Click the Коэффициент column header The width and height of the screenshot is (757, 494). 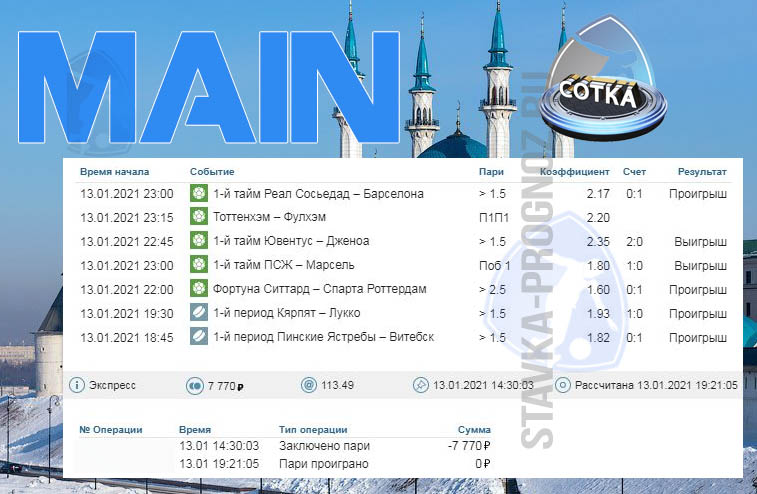click(575, 172)
